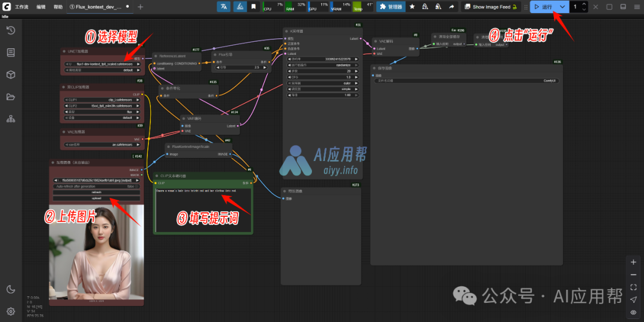Open the settings gear in sidebar
Screen dimensions: 644x322
click(11, 311)
